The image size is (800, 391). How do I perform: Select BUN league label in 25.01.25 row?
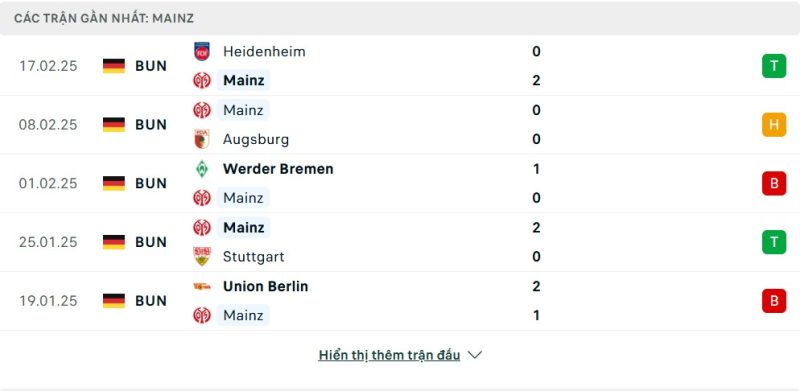[x=151, y=242]
